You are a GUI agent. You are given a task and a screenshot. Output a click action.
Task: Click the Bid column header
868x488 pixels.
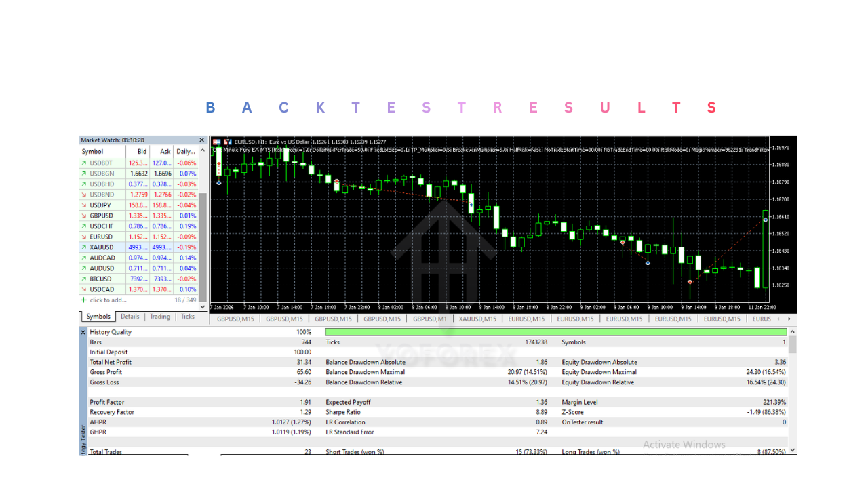pos(142,152)
